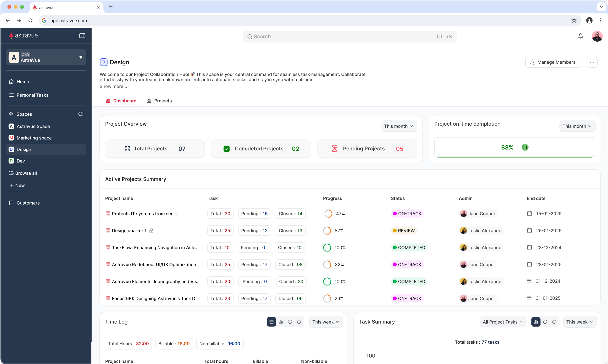Open All Project Tasks dropdown

pos(503,322)
